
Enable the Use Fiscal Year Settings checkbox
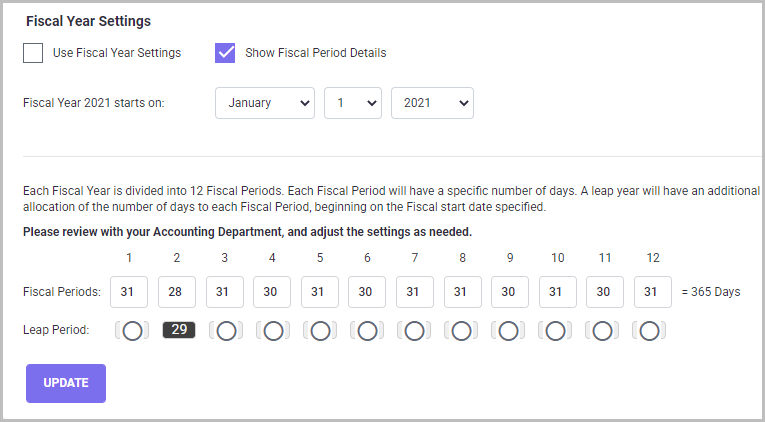pos(33,53)
